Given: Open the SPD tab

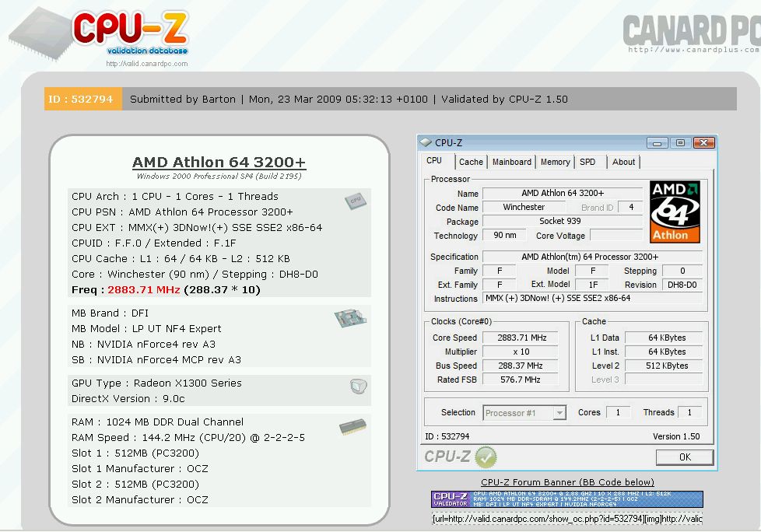Looking at the screenshot, I should click(x=587, y=162).
